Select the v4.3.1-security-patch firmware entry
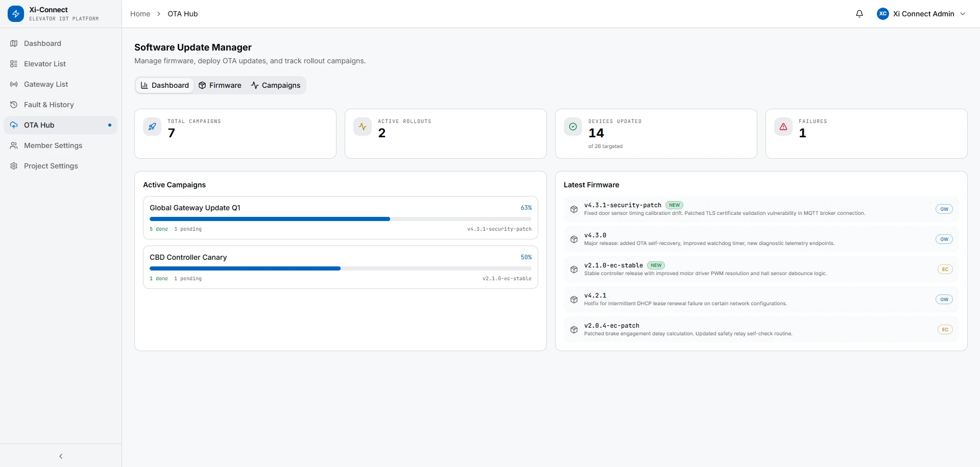The image size is (980, 467). coord(623,205)
